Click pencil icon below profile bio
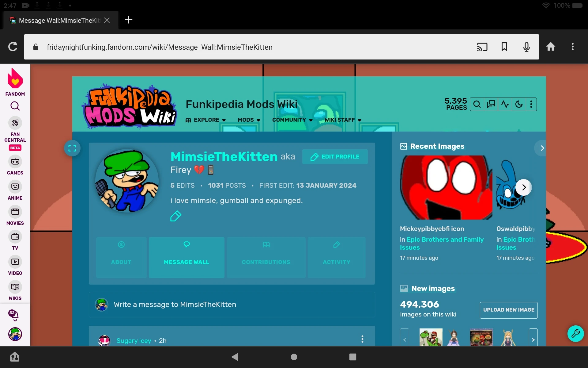This screenshot has height=368, width=588. pyautogui.click(x=176, y=216)
